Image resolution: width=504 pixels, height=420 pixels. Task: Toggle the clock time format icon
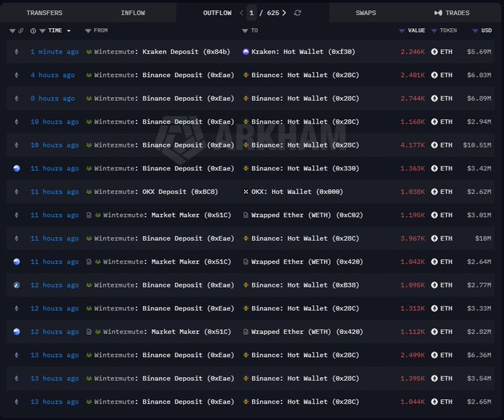tap(33, 31)
